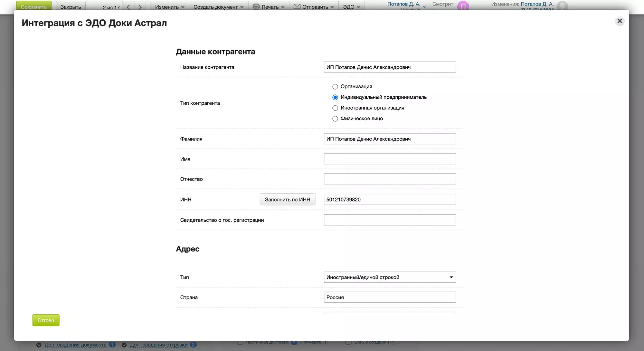Image resolution: width=644 pixels, height=351 pixels.
Task: Click the green Готово button
Action: [x=46, y=320]
